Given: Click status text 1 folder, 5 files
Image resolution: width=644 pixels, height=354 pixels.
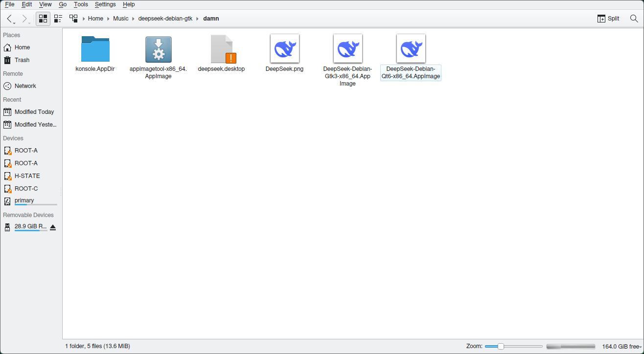Looking at the screenshot, I should (x=97, y=346).
